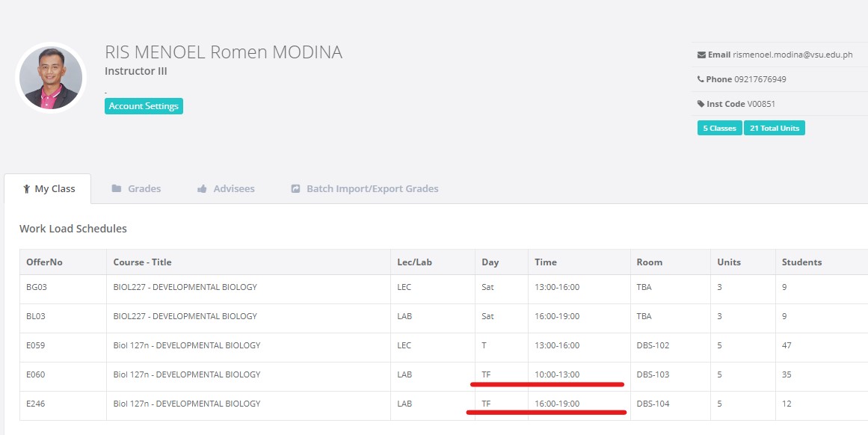Open the Grades tab
The width and height of the screenshot is (868, 435).
pyautogui.click(x=144, y=189)
